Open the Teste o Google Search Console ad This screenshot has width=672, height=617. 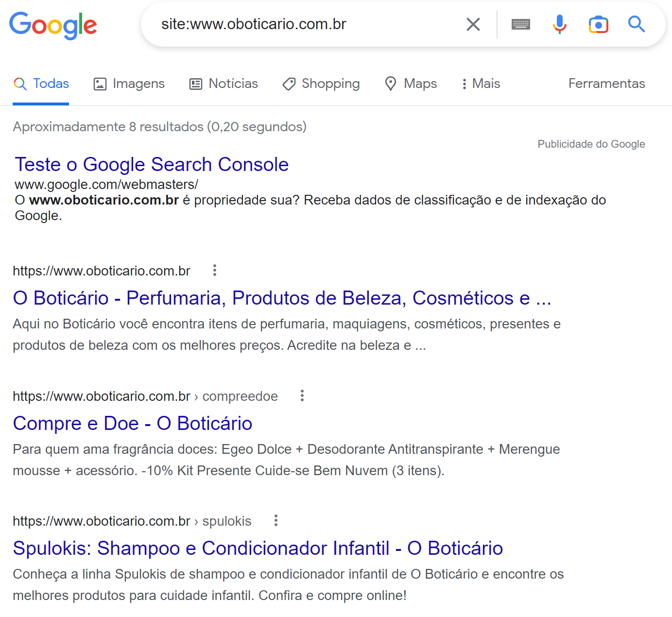(152, 164)
